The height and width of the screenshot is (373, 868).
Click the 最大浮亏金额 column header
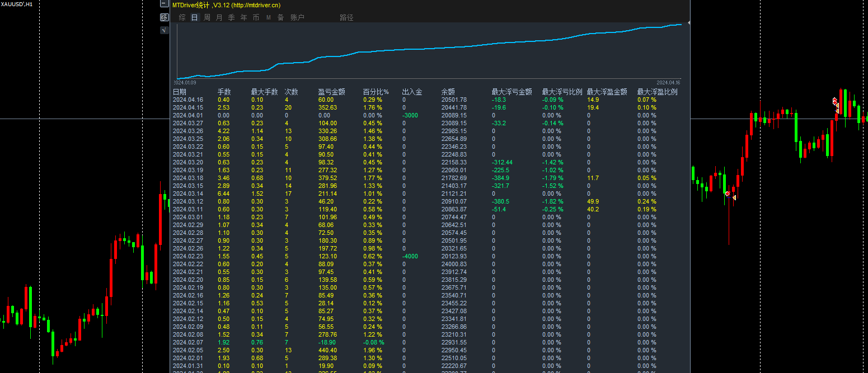pos(512,92)
